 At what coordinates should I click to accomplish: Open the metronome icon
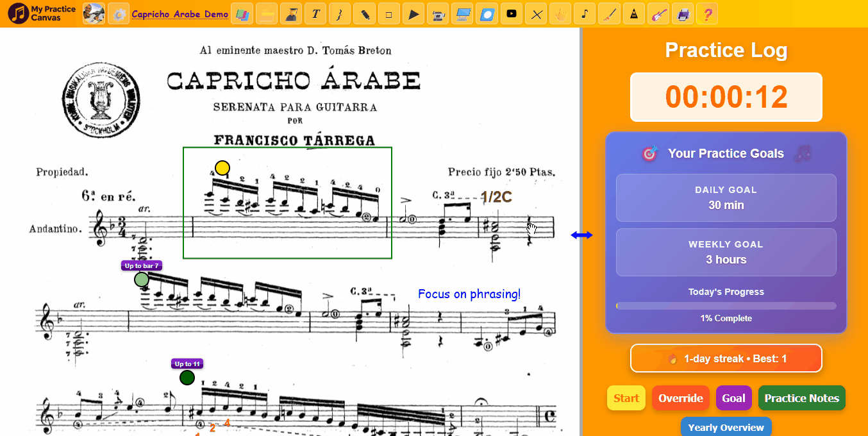tap(634, 13)
